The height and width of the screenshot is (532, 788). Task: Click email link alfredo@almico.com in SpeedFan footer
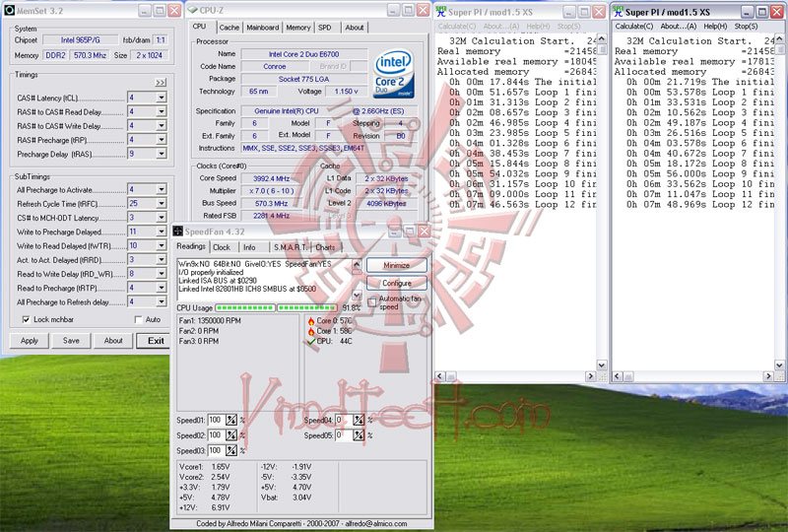(x=376, y=523)
